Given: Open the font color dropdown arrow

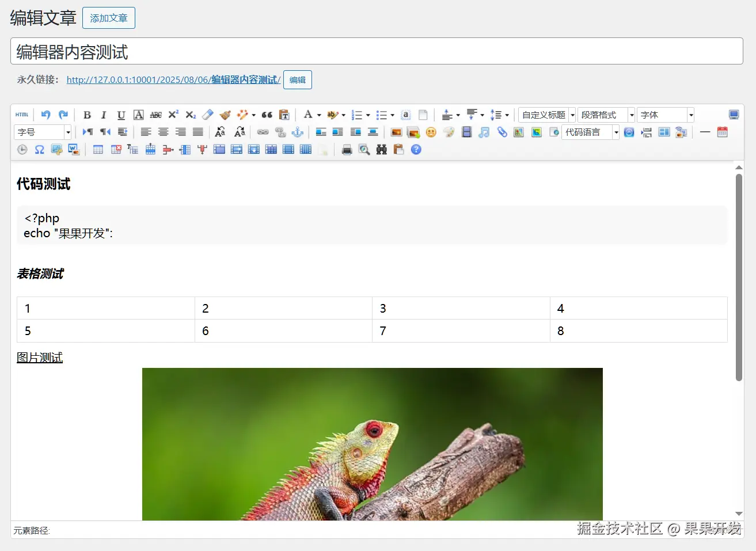Looking at the screenshot, I should coord(319,115).
